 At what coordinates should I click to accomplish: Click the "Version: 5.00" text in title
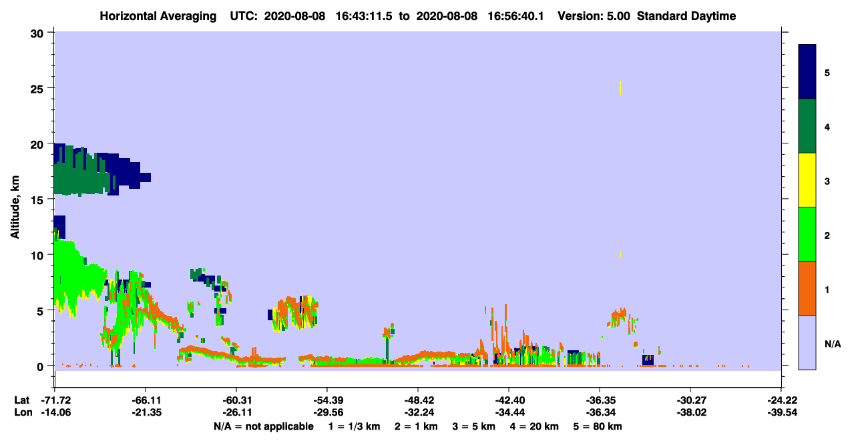point(595,16)
